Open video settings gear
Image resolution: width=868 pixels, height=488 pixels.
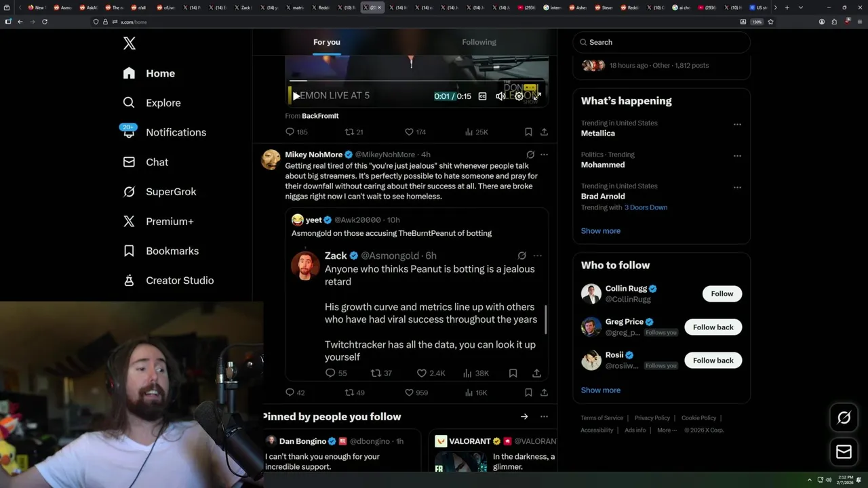519,96
